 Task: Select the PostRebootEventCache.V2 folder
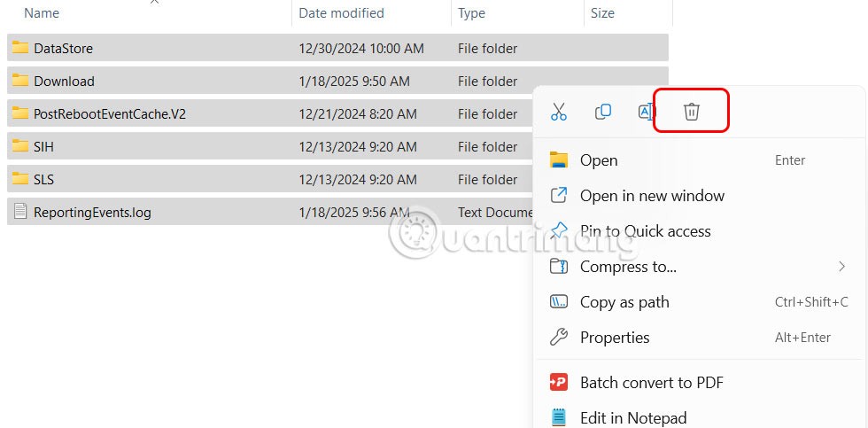click(x=109, y=113)
